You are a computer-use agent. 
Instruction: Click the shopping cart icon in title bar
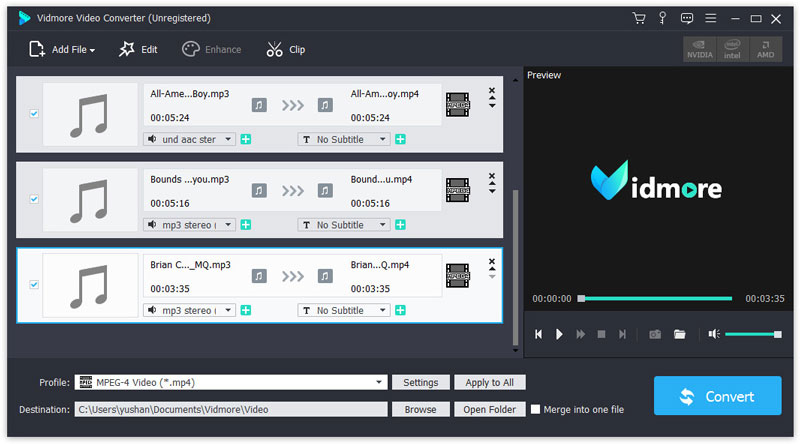[x=639, y=18]
